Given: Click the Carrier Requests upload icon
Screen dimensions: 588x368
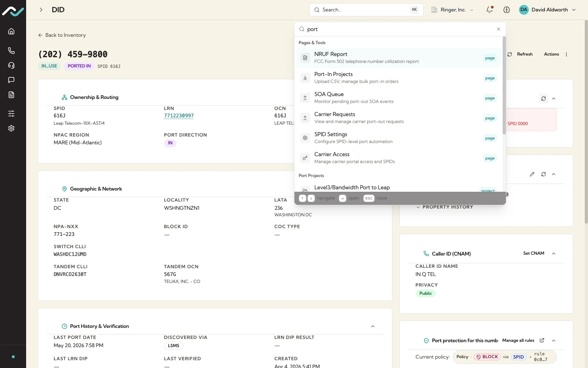Looking at the screenshot, I should click(305, 118).
